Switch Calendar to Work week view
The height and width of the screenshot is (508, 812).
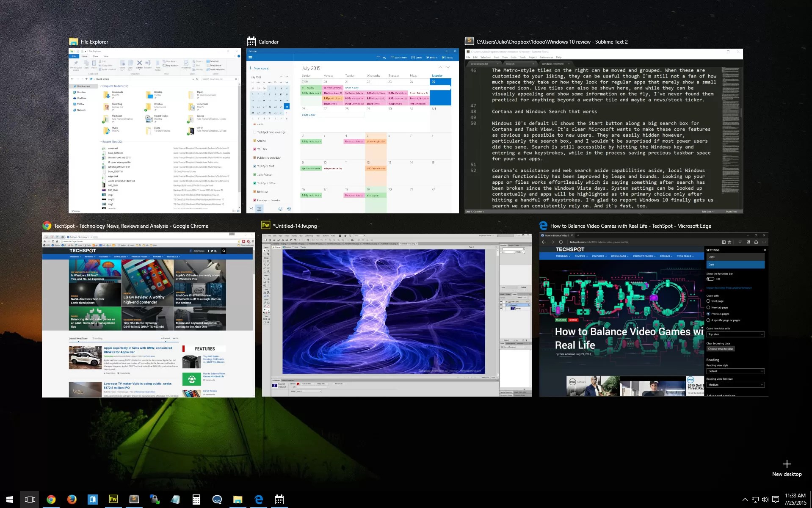pos(399,58)
